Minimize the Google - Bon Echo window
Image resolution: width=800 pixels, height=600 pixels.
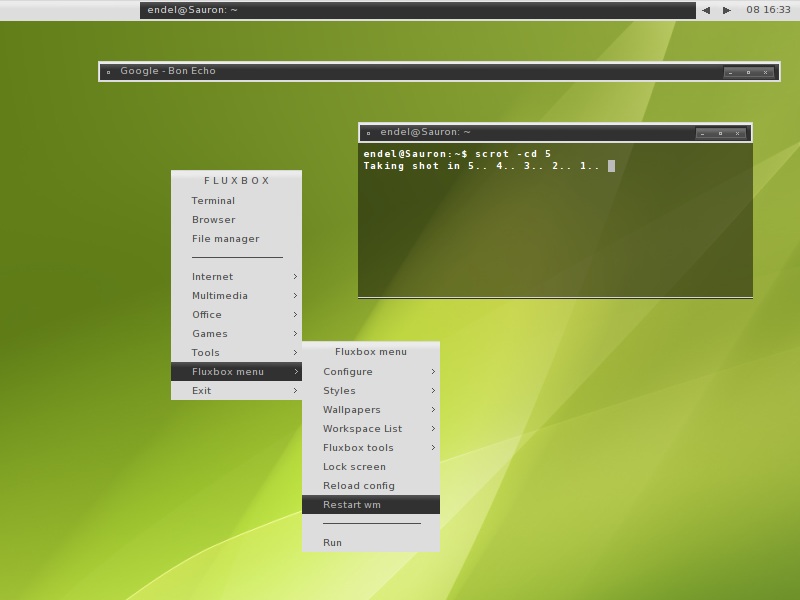click(x=731, y=72)
